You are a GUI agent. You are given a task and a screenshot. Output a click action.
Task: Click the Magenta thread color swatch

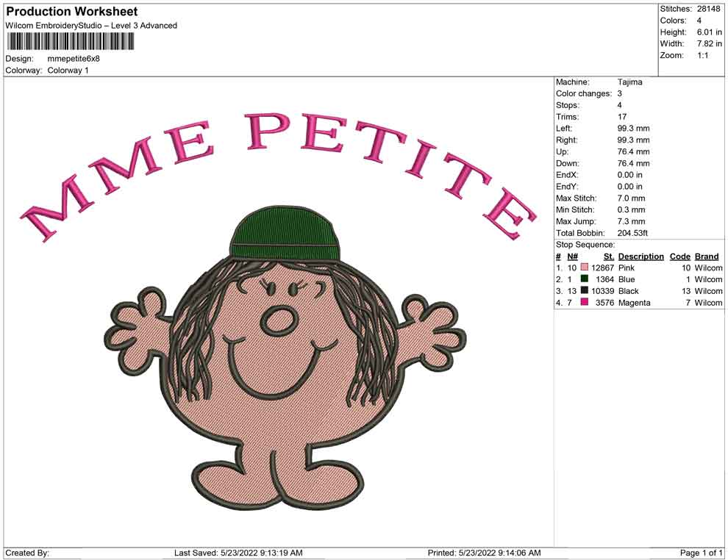(x=585, y=302)
